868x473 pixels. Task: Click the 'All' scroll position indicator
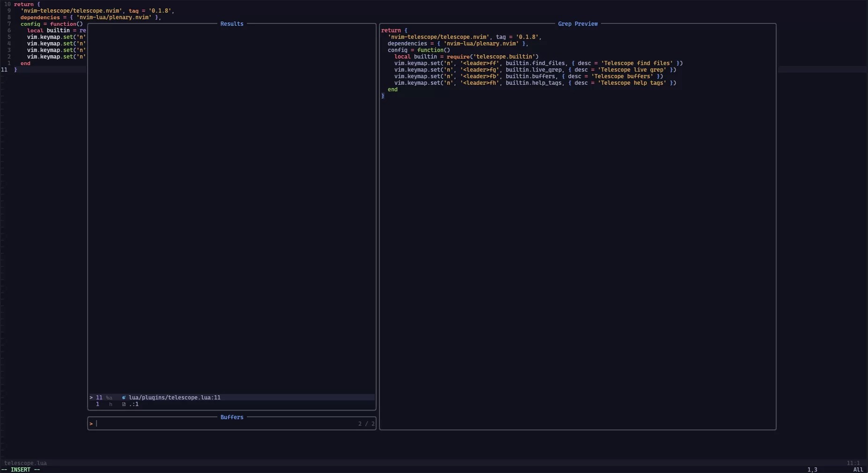click(x=858, y=470)
